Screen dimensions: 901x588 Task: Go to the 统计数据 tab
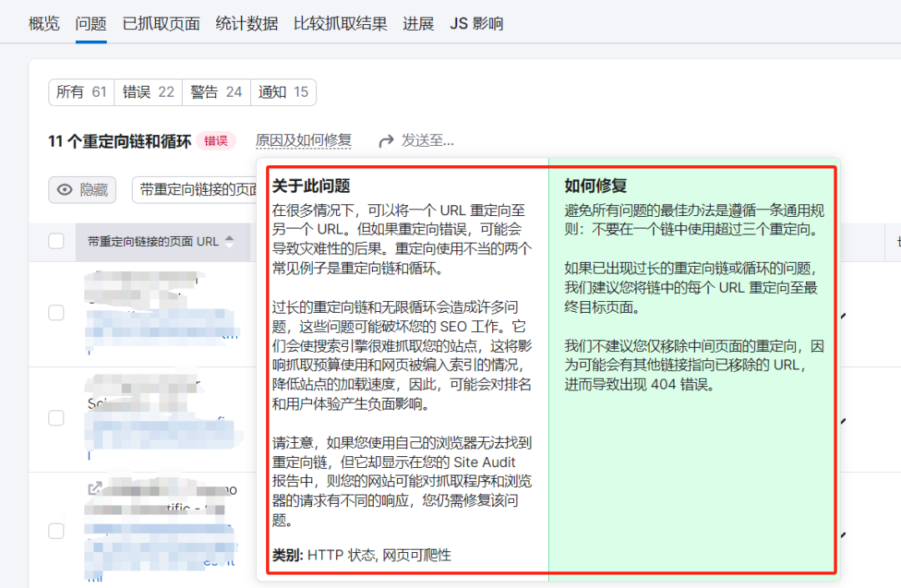[247, 23]
